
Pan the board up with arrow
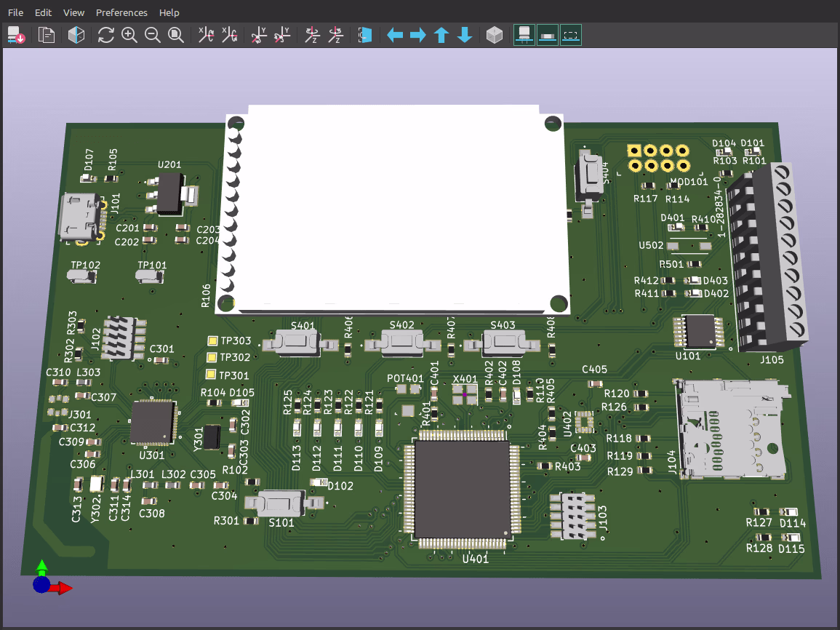point(441,35)
